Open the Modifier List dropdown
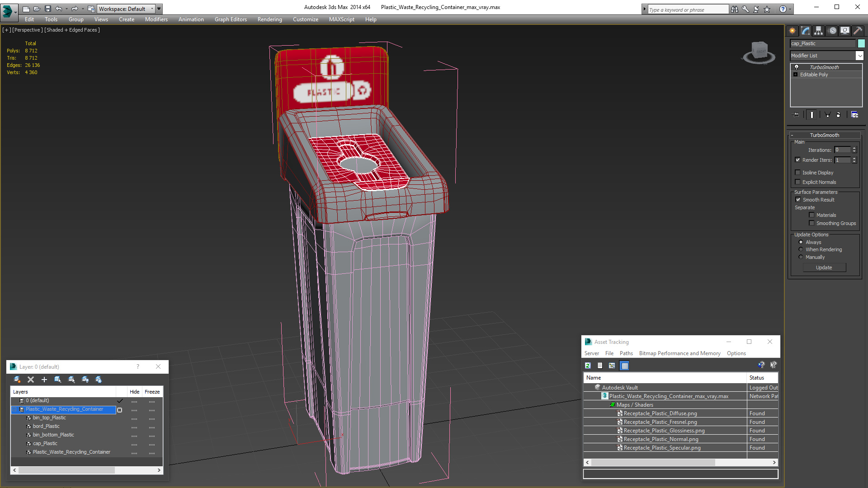 pos(859,56)
